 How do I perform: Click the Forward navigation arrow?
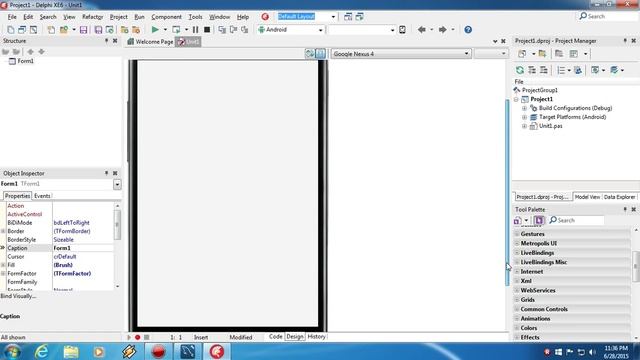[442, 30]
